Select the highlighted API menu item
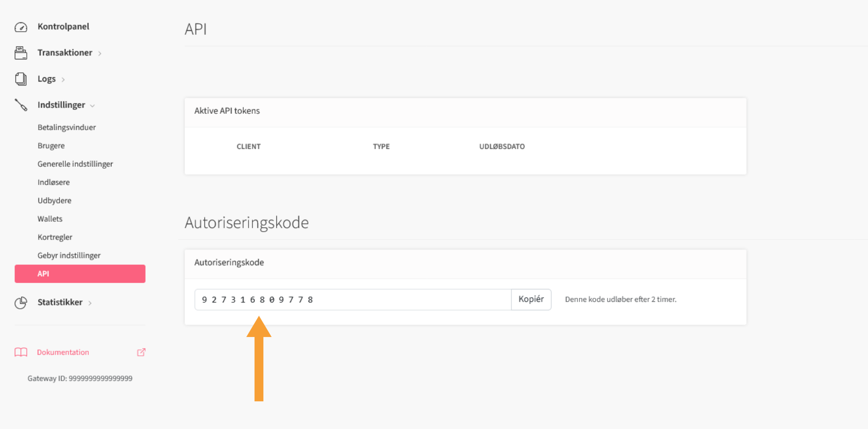Image resolution: width=868 pixels, height=429 pixels. 80,274
